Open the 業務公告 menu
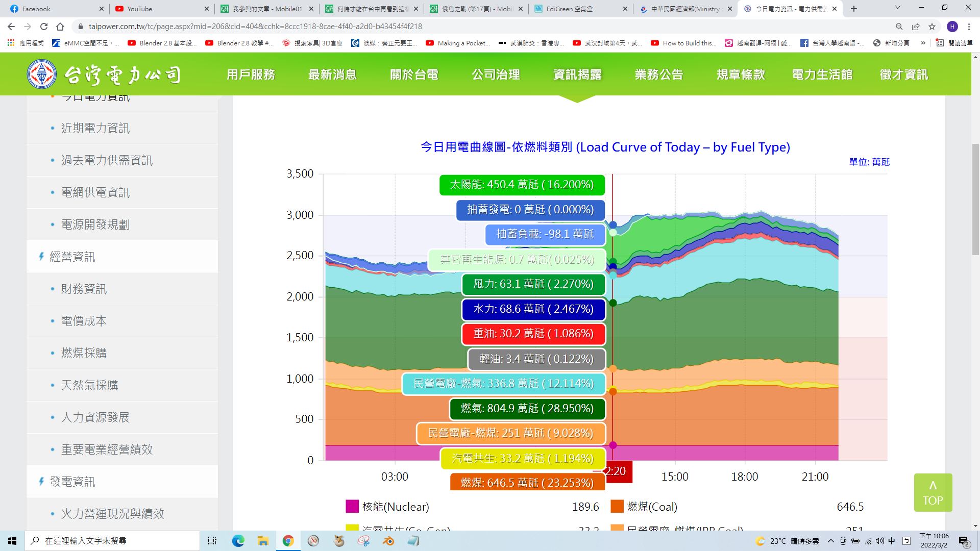 [x=659, y=74]
